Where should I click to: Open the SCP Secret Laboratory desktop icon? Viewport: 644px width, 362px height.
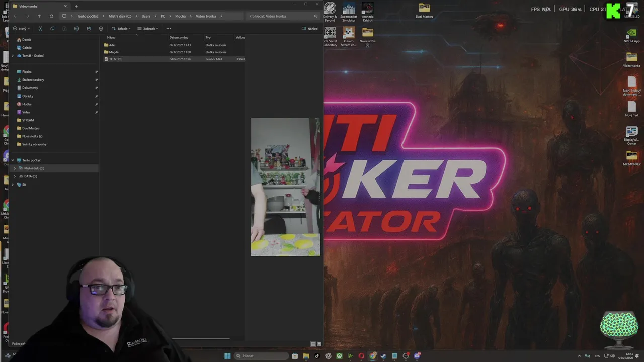coord(330,37)
